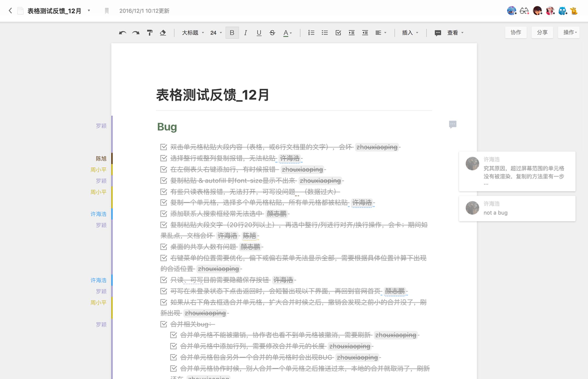The image size is (588, 379).
Task: Click the redo arrow icon
Action: point(136,33)
